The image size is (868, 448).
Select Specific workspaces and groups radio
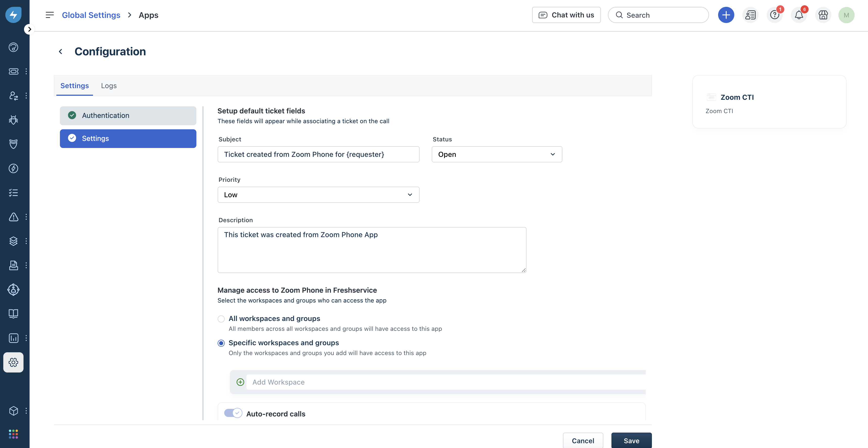[221, 343]
